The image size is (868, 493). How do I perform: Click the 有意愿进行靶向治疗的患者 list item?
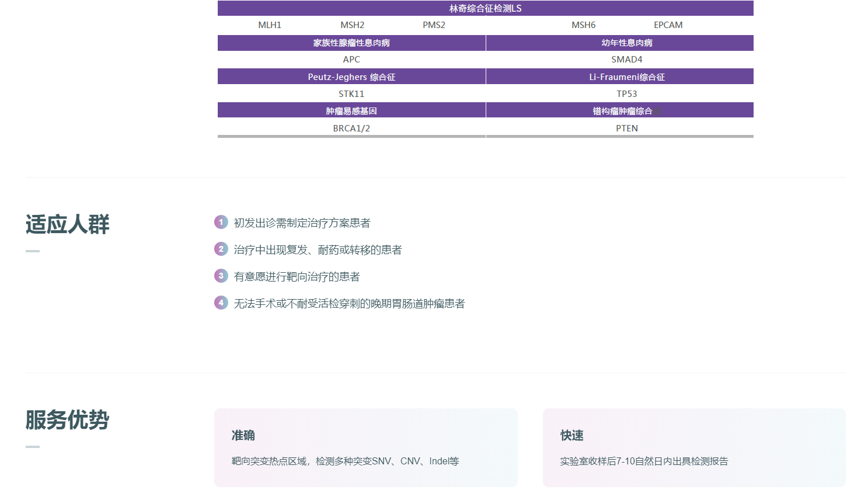click(x=297, y=277)
